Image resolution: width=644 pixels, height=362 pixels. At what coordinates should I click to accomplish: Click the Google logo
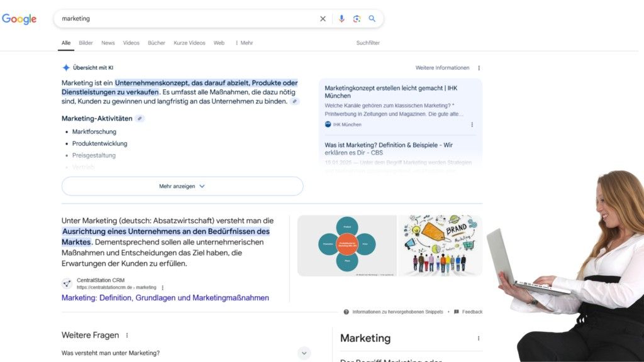19,19
